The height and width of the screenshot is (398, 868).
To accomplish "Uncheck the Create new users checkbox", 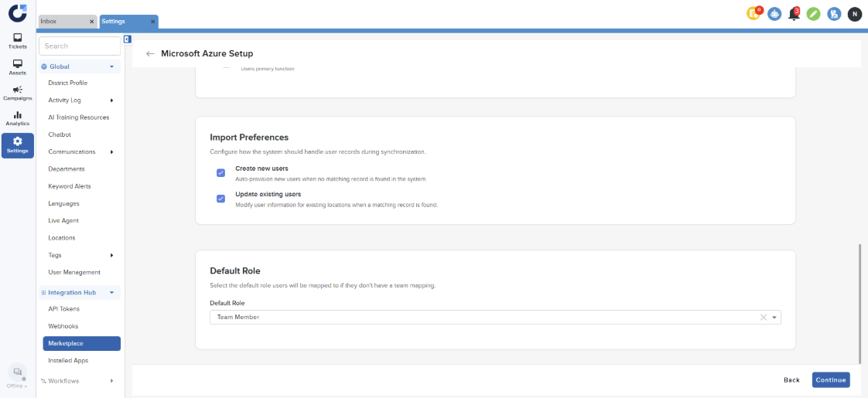I will tap(220, 173).
